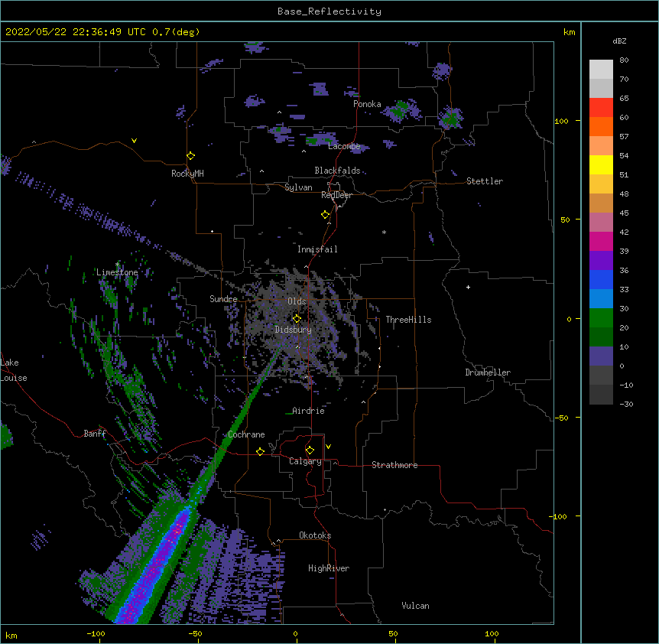Click the yellow diamond marker above RockyMH
659x644 pixels.
pyautogui.click(x=191, y=156)
